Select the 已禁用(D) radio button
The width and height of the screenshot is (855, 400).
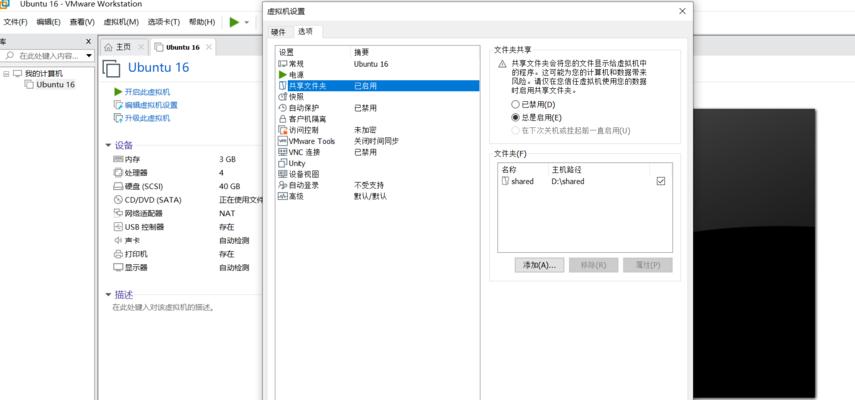[515, 104]
